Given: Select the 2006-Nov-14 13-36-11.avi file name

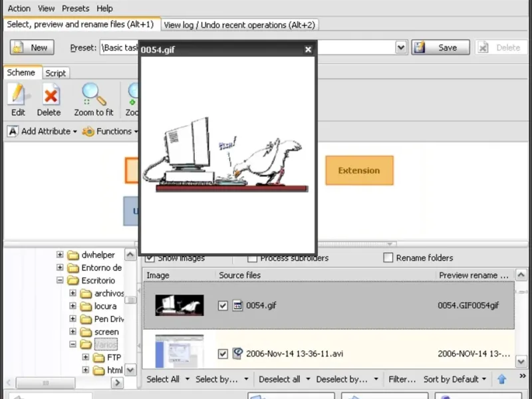Looking at the screenshot, I should (295, 354).
